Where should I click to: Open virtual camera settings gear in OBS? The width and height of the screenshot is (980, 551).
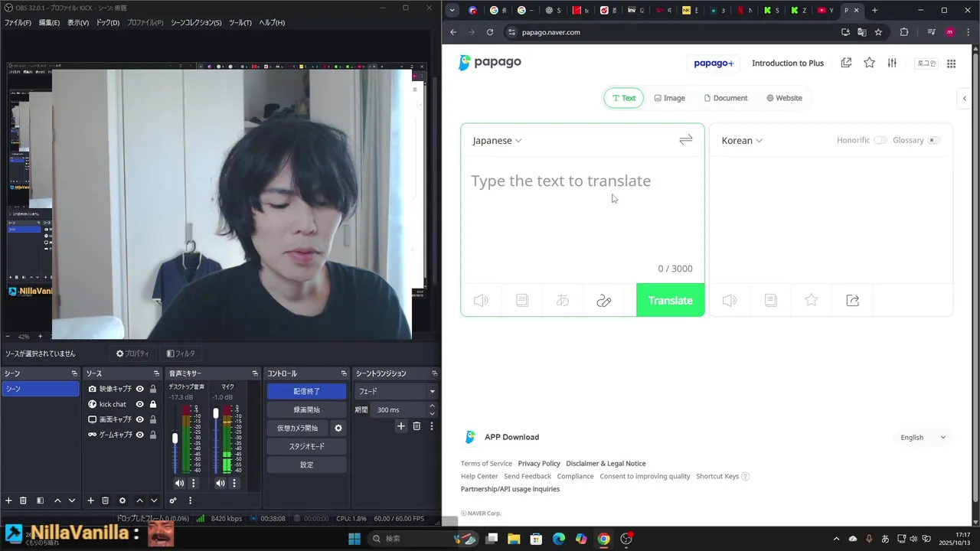338,428
